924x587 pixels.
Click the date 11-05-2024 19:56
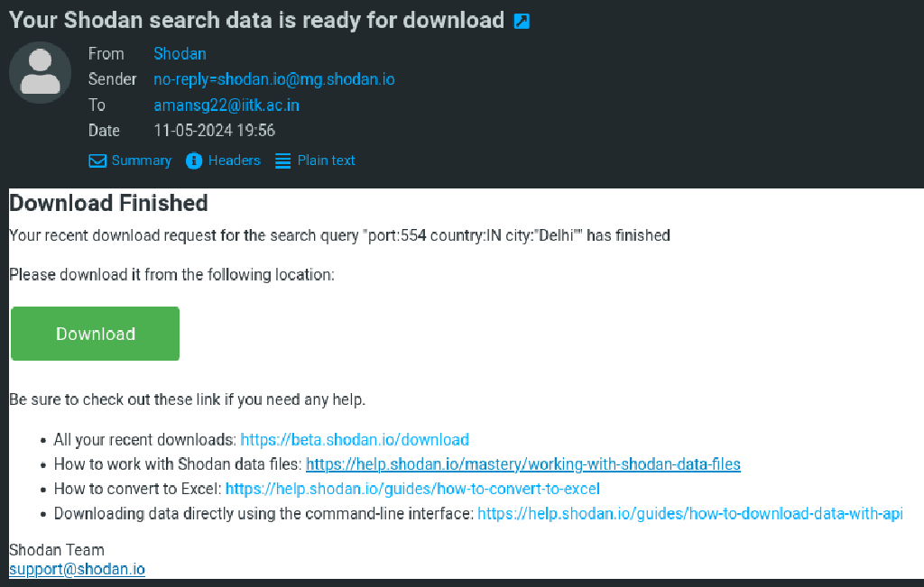pos(214,131)
